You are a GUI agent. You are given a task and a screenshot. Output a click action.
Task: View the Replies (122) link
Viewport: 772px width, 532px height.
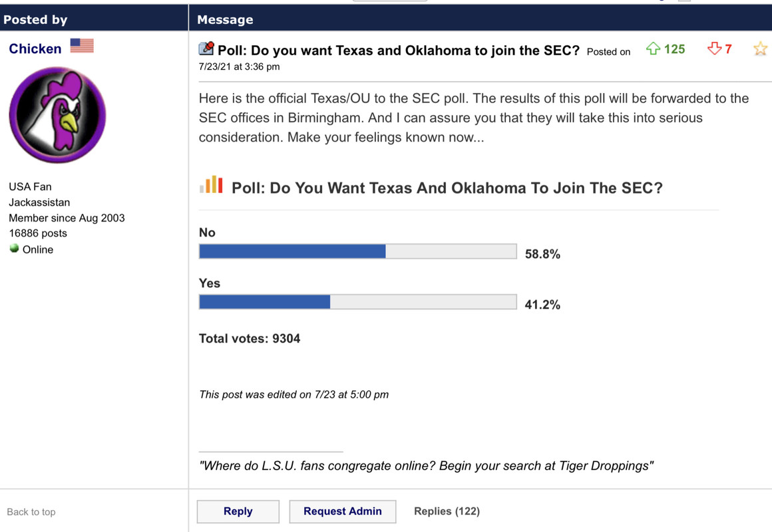pyautogui.click(x=447, y=511)
